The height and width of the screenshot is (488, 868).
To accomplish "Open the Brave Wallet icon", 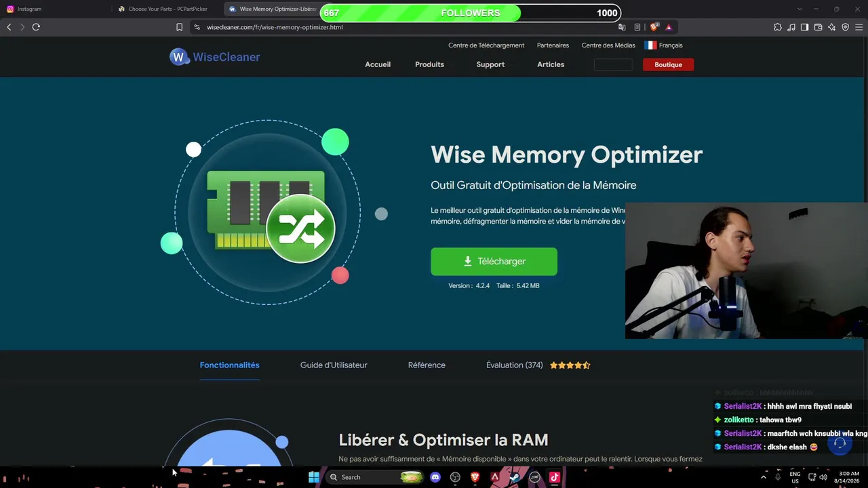I will 818,27.
